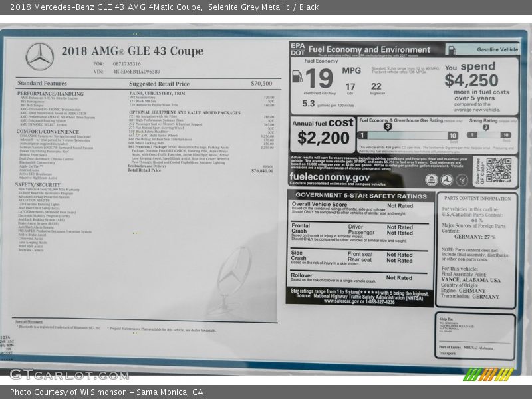The image size is (532, 399).
Task: Click the "Standard Features" heading
Action: (42, 84)
